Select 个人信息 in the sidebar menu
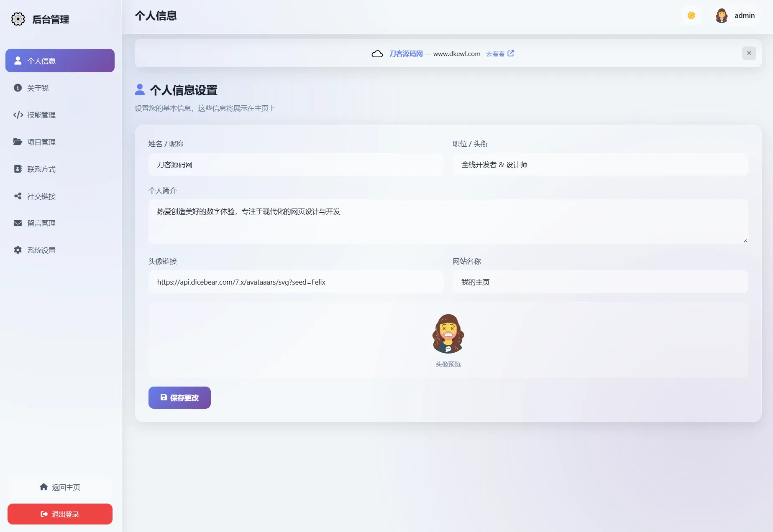Viewport: 773px width, 532px height. click(60, 61)
